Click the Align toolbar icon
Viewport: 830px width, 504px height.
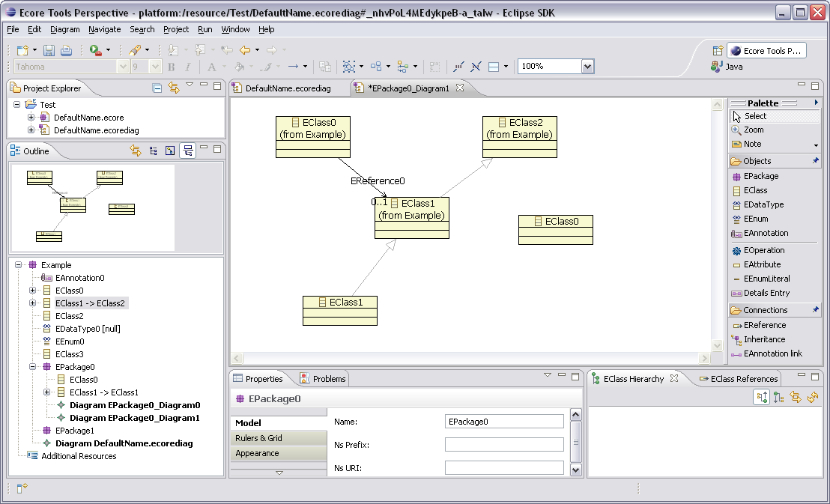coord(403,66)
